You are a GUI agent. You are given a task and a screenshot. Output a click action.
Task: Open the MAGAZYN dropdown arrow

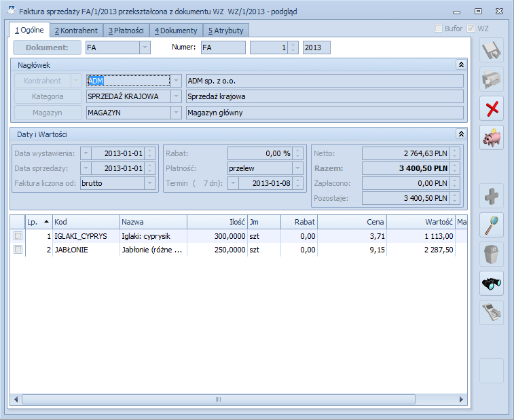(176, 113)
